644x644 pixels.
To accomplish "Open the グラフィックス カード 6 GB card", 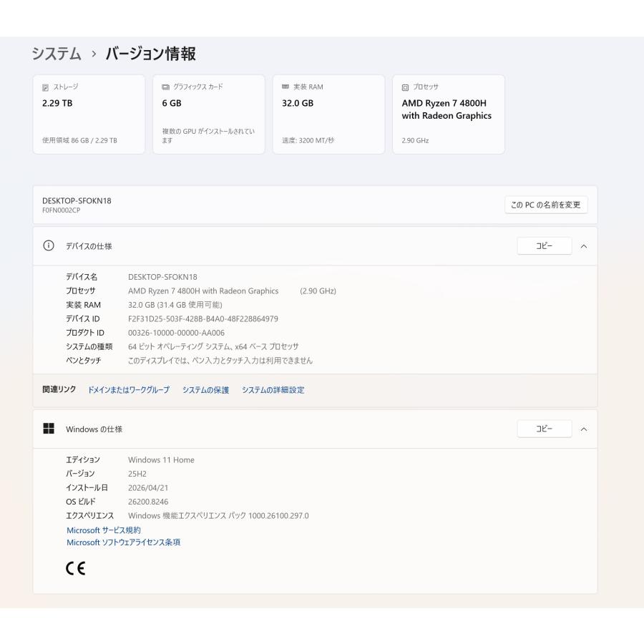I will click(x=209, y=114).
